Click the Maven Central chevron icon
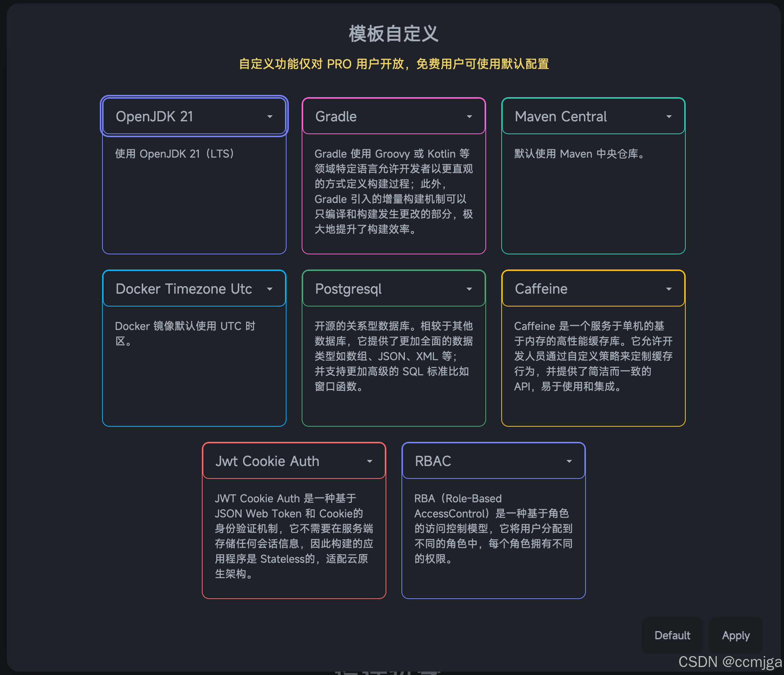 click(x=669, y=117)
